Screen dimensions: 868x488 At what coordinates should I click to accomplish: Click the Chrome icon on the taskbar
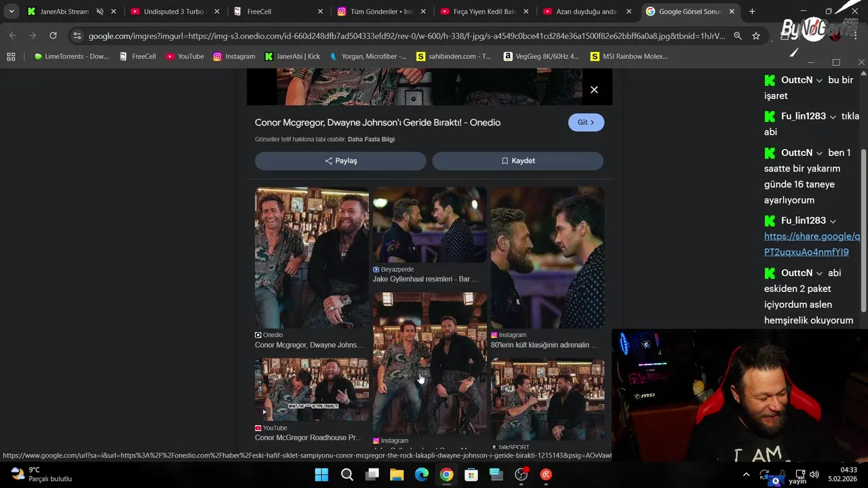[446, 474]
